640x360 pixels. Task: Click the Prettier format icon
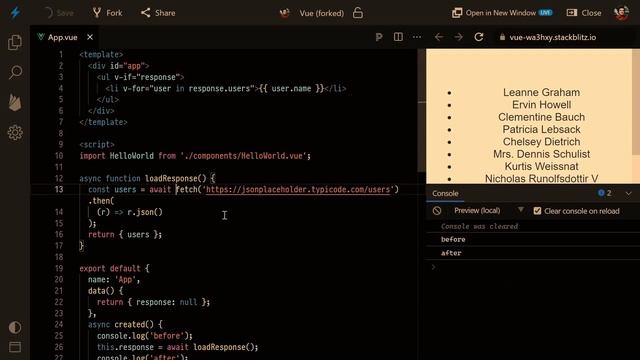379,37
